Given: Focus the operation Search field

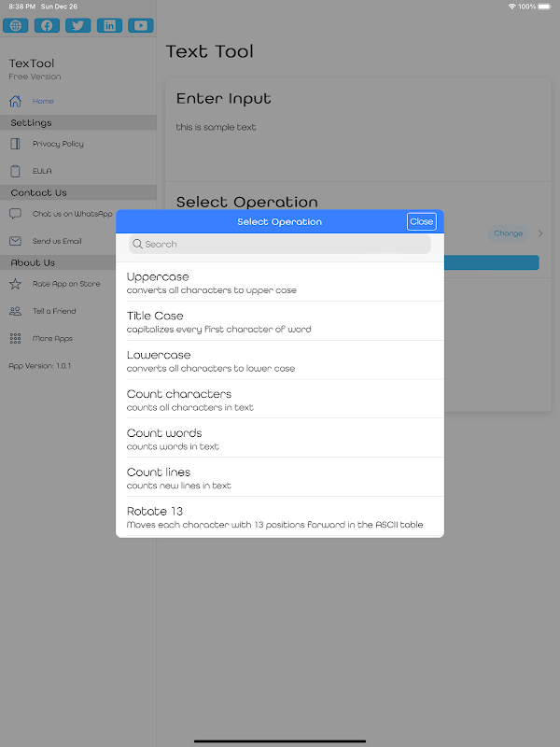Looking at the screenshot, I should (x=280, y=244).
